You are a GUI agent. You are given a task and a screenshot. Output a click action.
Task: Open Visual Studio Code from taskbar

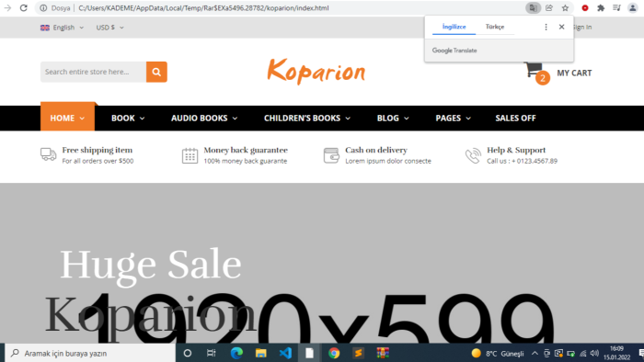click(285, 353)
